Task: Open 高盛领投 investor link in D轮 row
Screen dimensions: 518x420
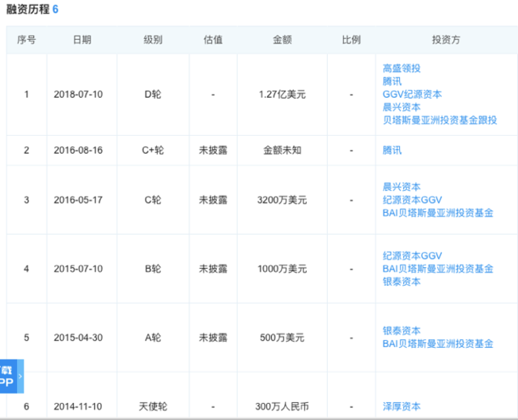Action: point(401,68)
